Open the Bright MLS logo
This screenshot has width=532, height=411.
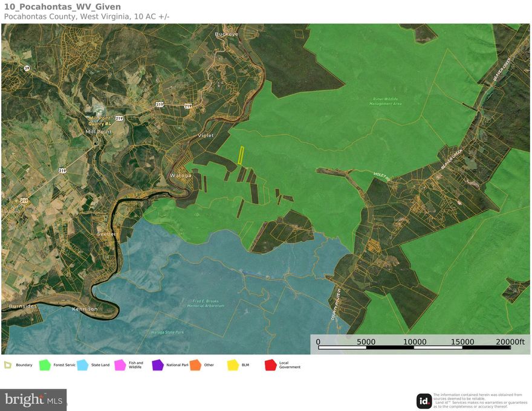34,400
